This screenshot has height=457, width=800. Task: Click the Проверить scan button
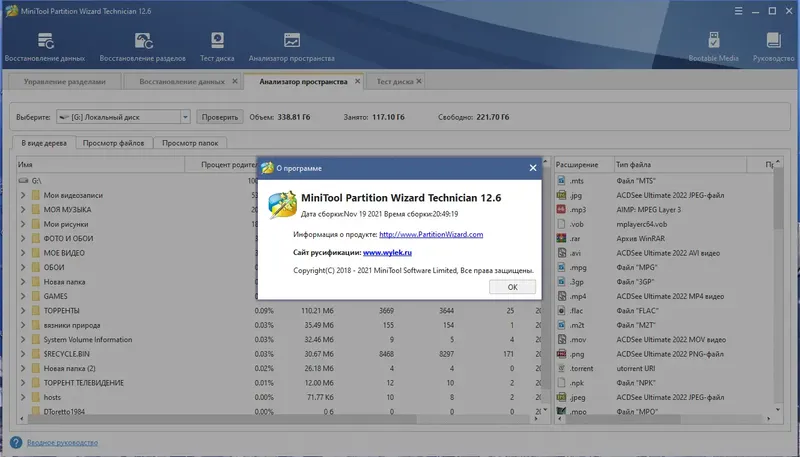(x=220, y=117)
